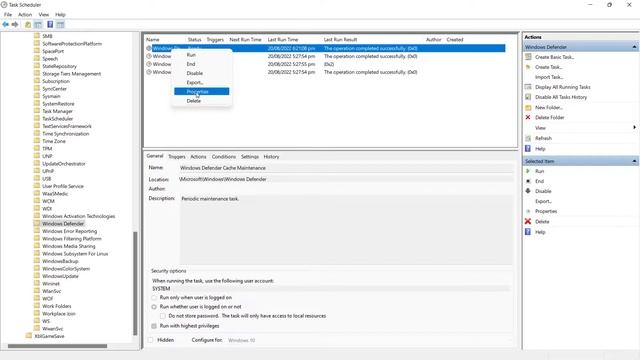Choose Export in the context menu
640x360 pixels.
click(202, 82)
